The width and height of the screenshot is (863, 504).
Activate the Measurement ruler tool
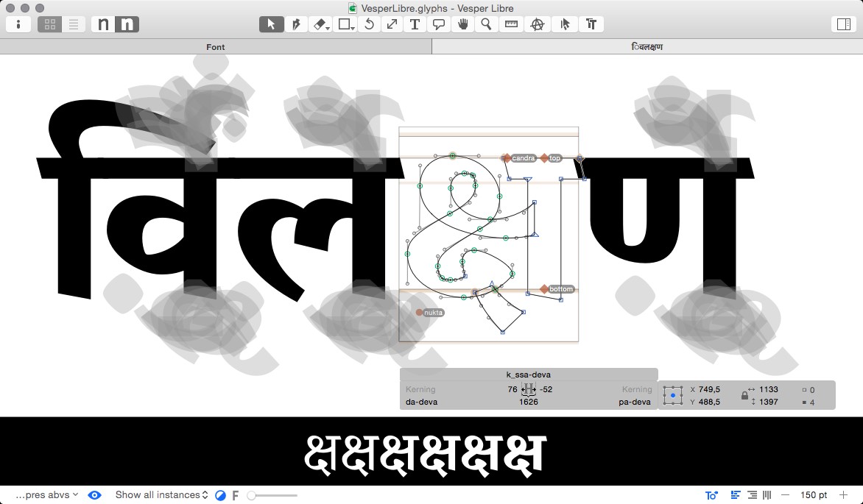(512, 24)
